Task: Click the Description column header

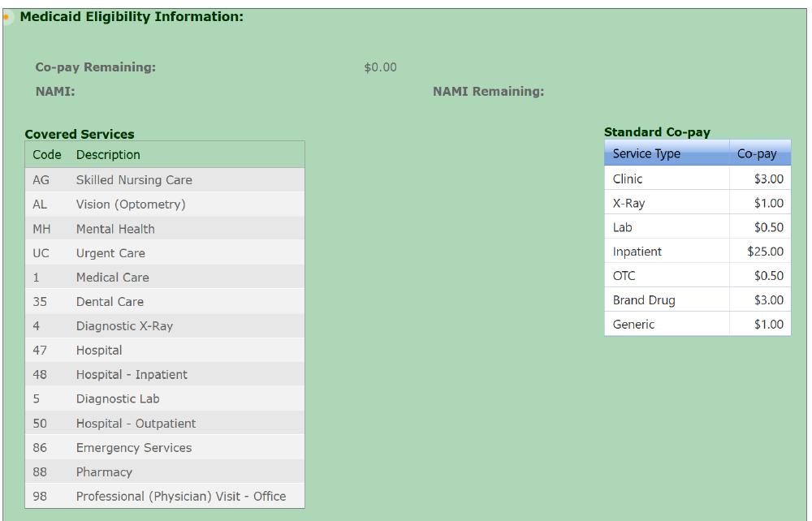Action: [x=108, y=155]
